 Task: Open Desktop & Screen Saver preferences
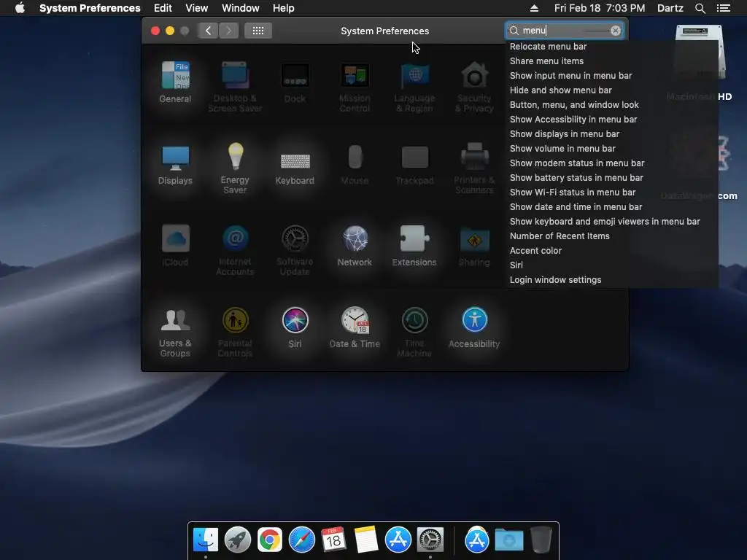235,87
